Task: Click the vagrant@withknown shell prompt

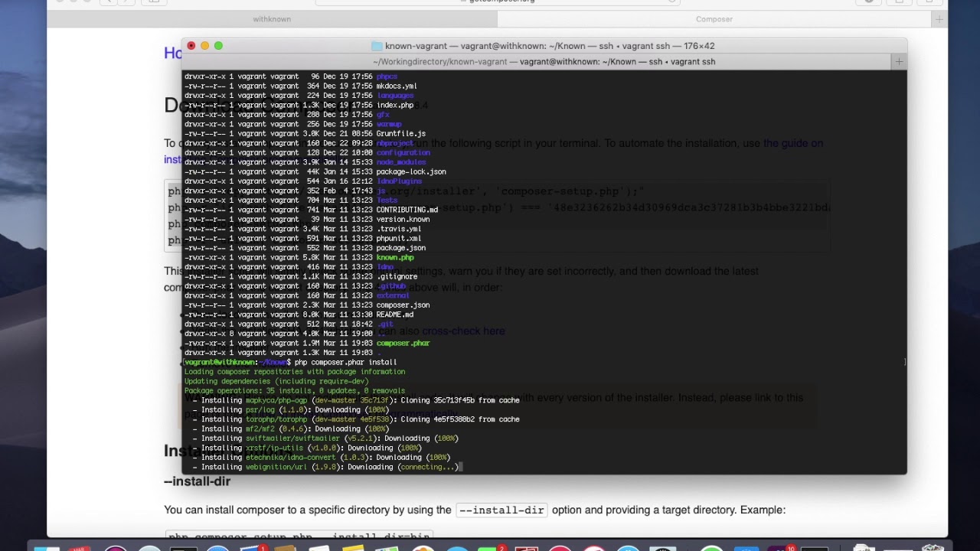Action: pos(238,362)
